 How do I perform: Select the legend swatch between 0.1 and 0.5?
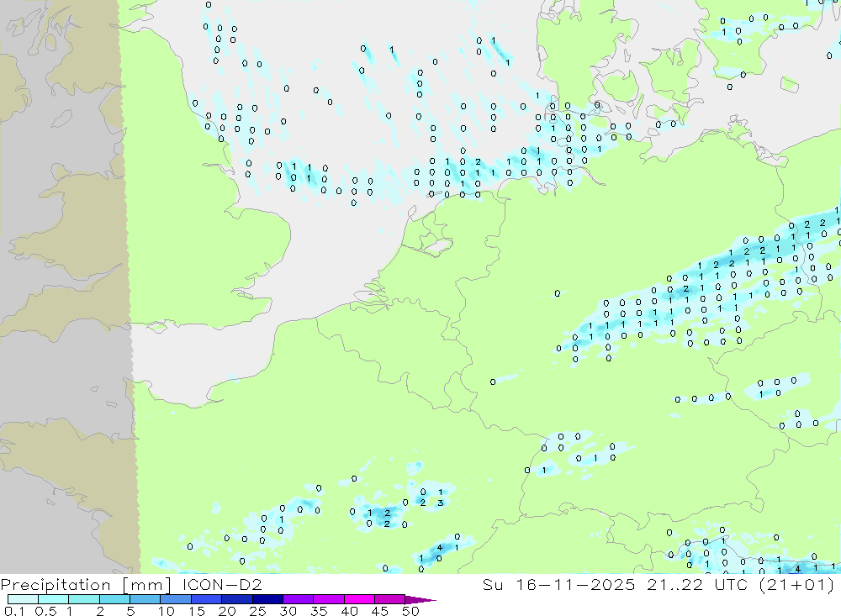[x=23, y=599]
